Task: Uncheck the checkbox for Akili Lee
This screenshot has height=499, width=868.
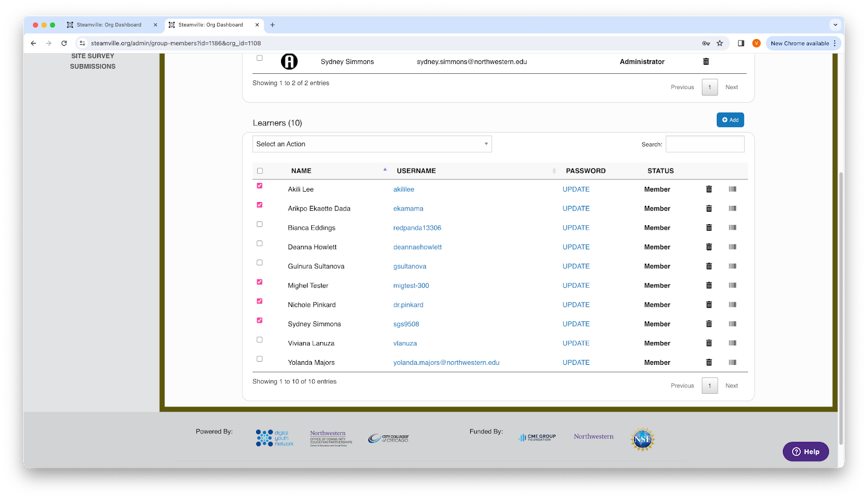Action: [259, 186]
